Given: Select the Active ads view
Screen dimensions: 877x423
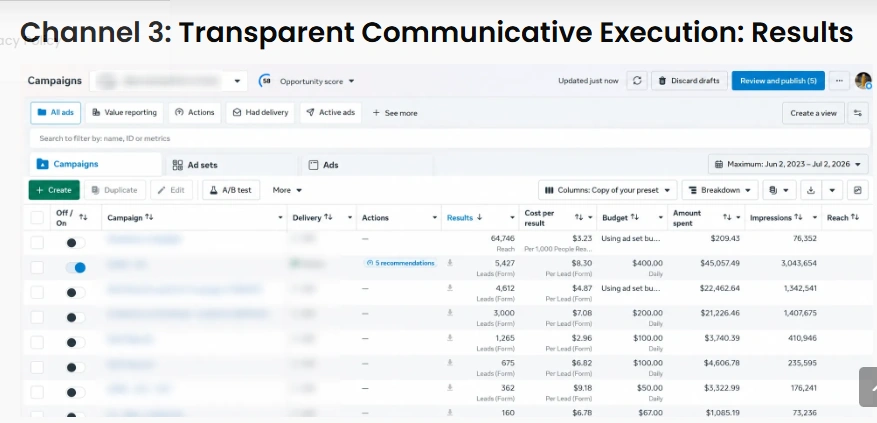Looking at the screenshot, I should click(x=331, y=112).
